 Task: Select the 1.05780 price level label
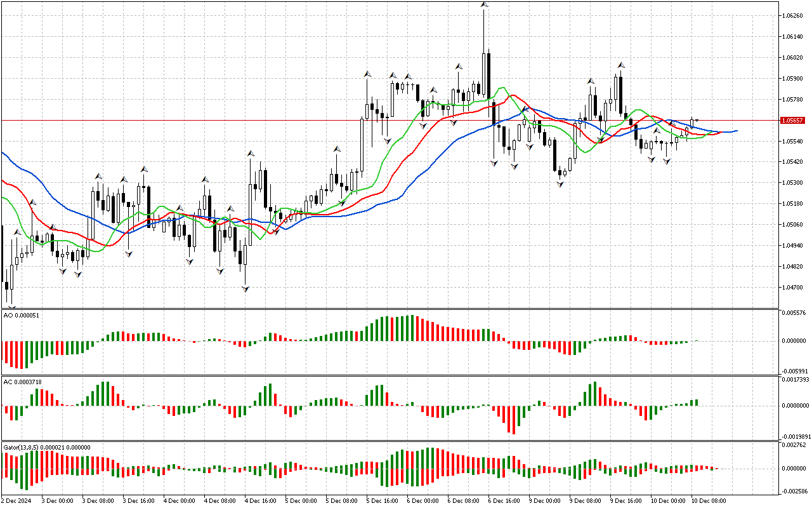(x=793, y=100)
